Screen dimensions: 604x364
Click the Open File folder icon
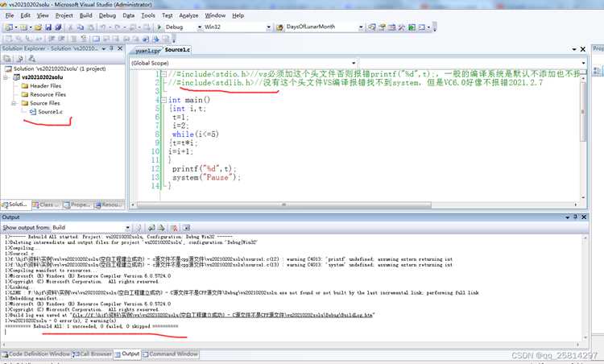[x=38, y=27]
